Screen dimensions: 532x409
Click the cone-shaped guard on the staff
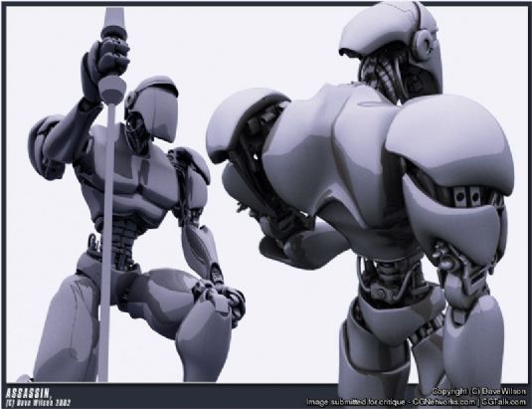(112, 90)
